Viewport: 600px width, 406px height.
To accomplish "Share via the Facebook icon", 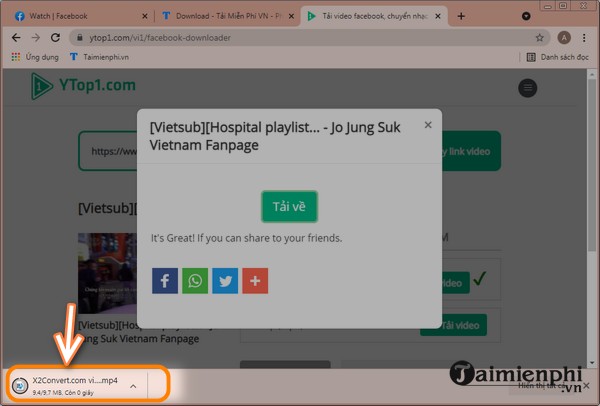I will [165, 281].
